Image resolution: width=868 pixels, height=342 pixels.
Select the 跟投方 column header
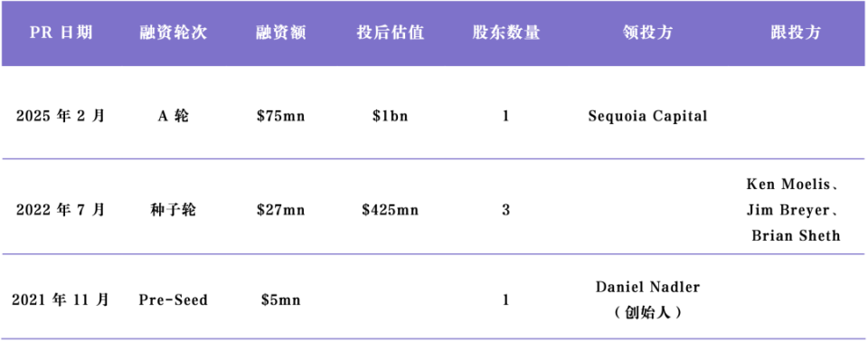pyautogui.click(x=796, y=33)
